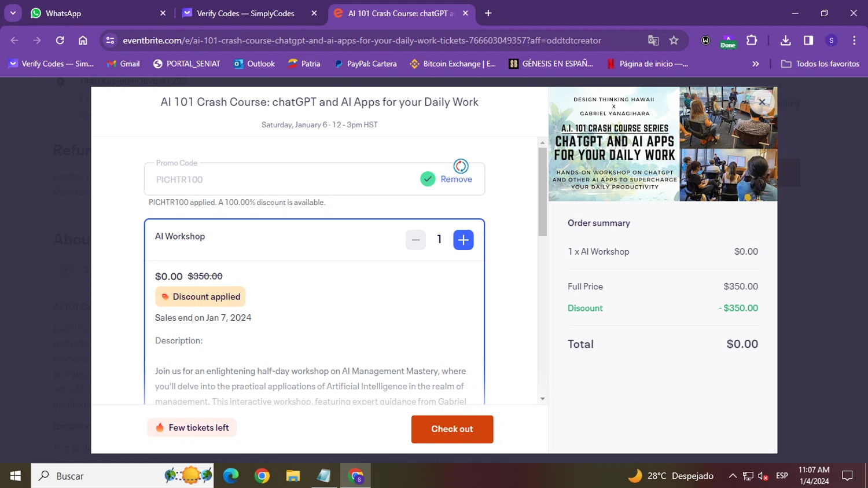Image resolution: width=868 pixels, height=488 pixels.
Task: Open Microsoft Edge from taskbar
Action: 231,476
